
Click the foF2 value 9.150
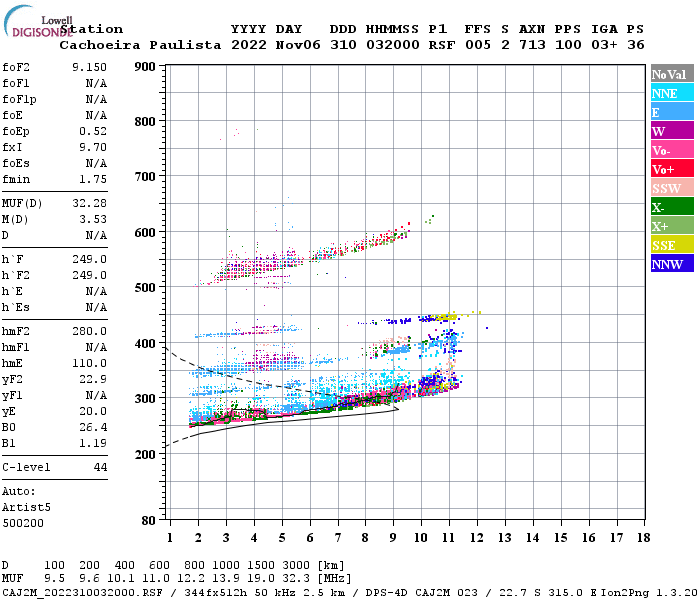click(x=89, y=67)
